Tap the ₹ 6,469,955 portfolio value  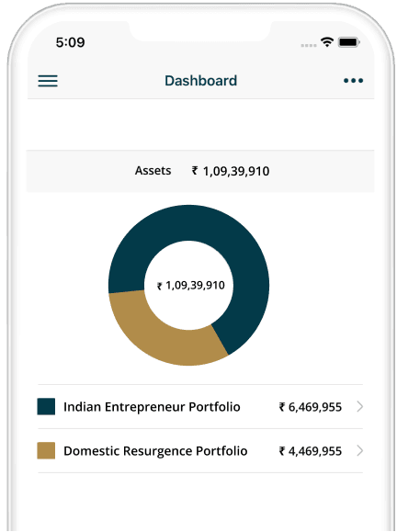tap(310, 407)
